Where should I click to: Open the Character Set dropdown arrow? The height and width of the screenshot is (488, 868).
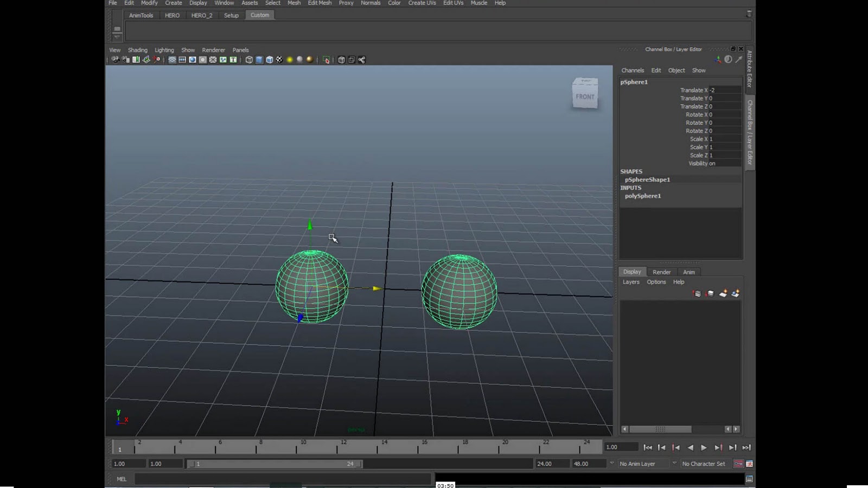tap(674, 463)
